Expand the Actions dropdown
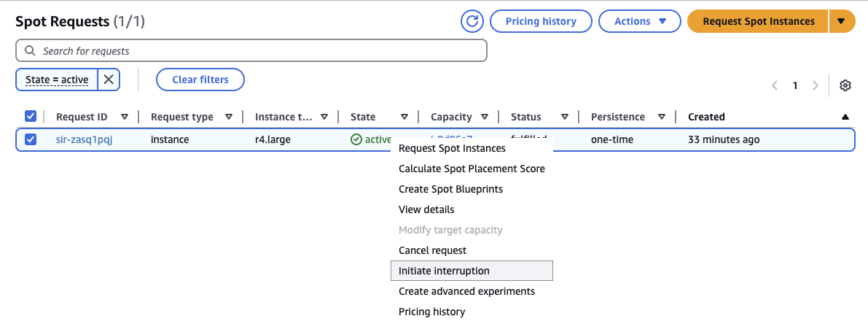This screenshot has height=324, width=868. (x=640, y=21)
